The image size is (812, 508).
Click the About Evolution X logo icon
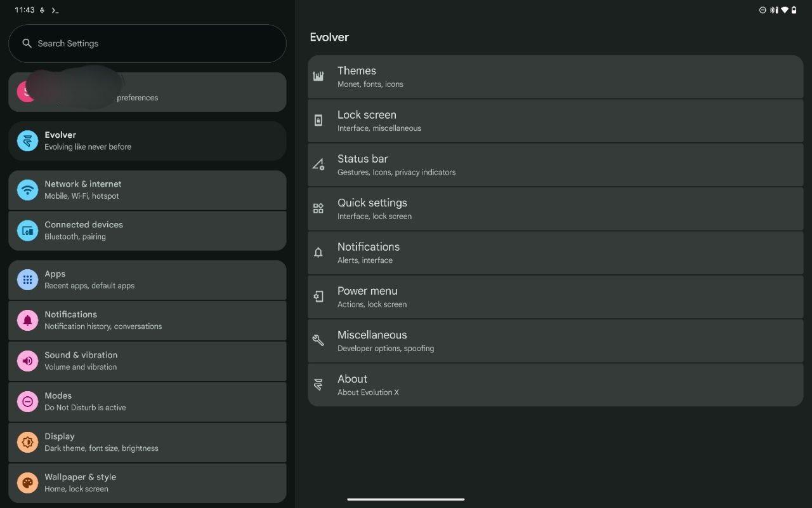coord(318,385)
